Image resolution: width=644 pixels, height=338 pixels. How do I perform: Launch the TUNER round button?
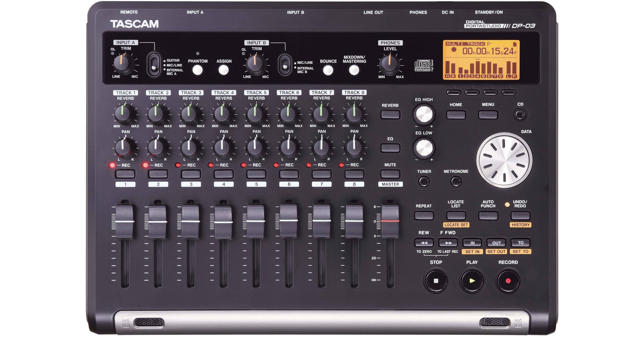coord(424,181)
